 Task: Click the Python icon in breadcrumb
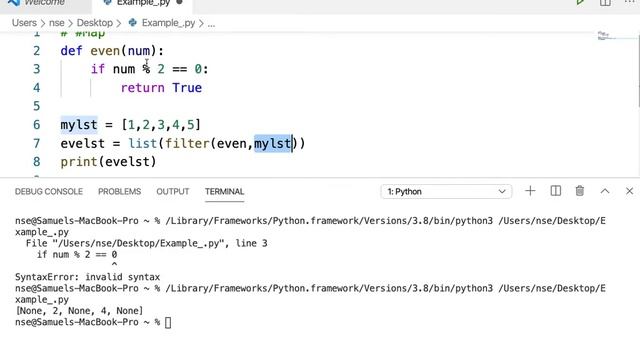(x=133, y=23)
